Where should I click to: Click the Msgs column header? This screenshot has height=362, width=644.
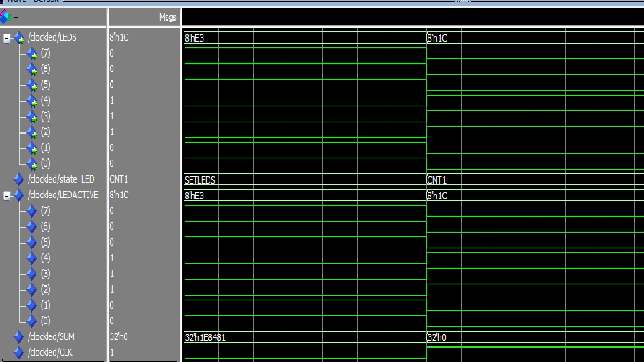tap(168, 17)
